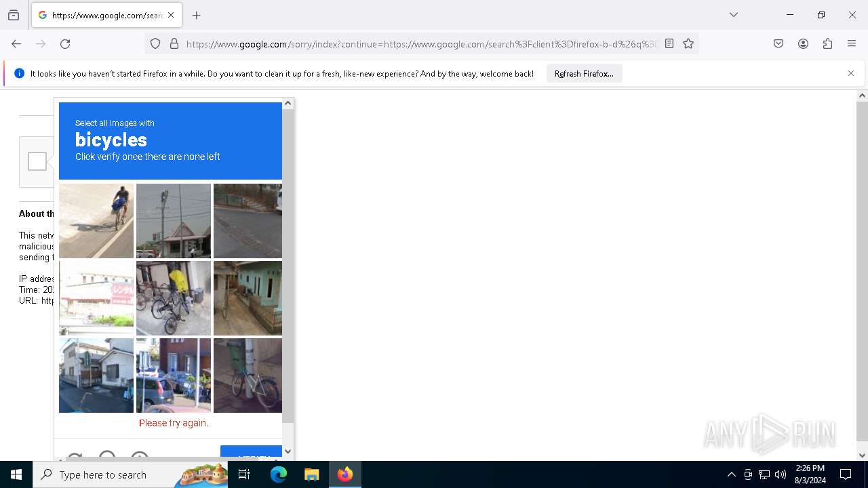Bookmark this page with the star
The height and width of the screenshot is (488, 868).
[x=688, y=43]
